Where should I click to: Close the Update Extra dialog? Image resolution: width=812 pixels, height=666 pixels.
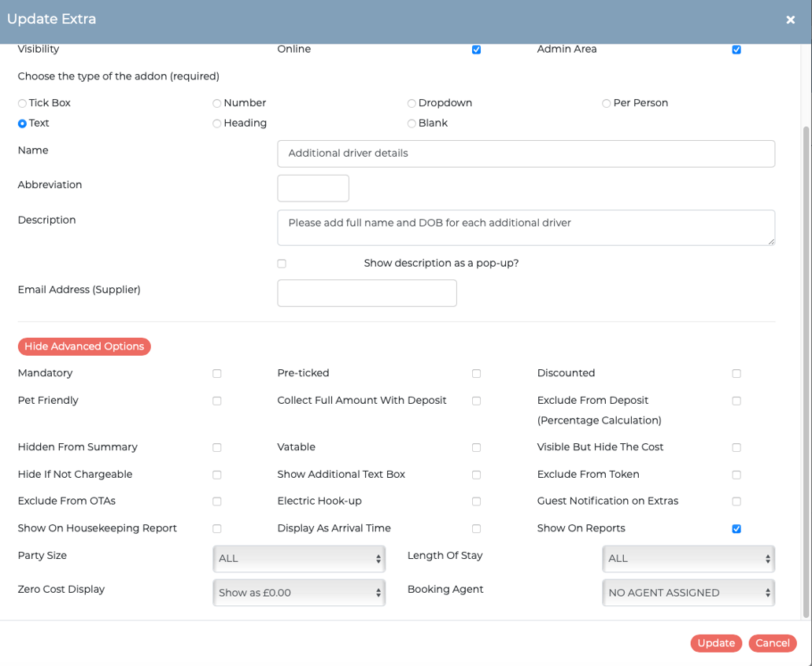[x=790, y=20]
